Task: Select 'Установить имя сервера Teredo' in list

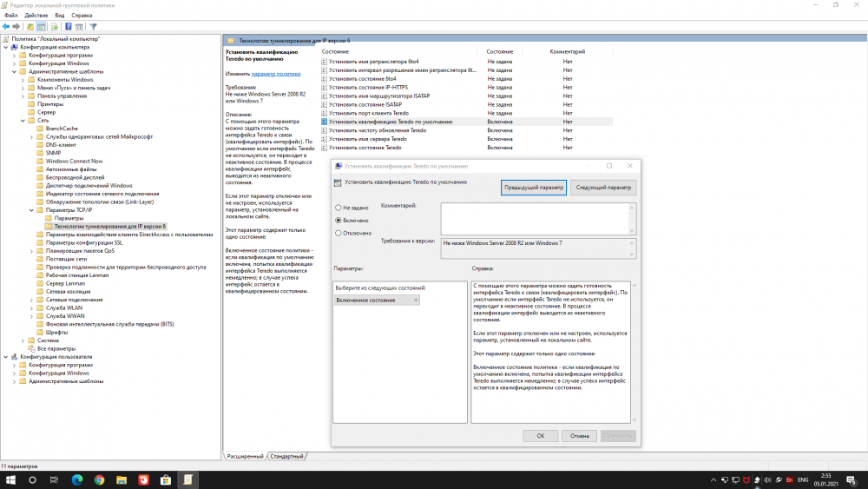Action: point(367,139)
